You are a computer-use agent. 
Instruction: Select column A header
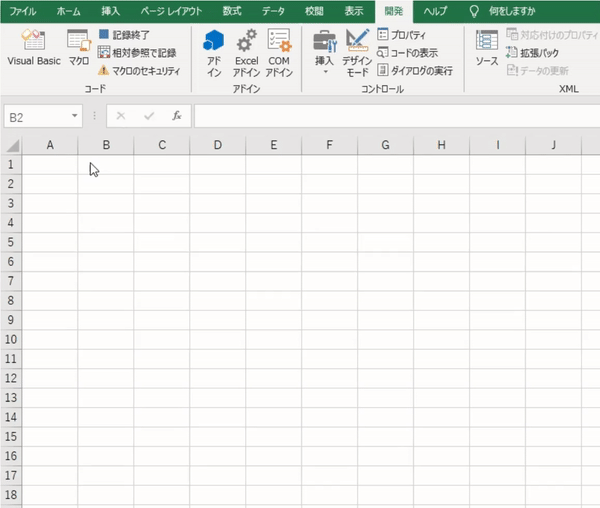coord(50,145)
